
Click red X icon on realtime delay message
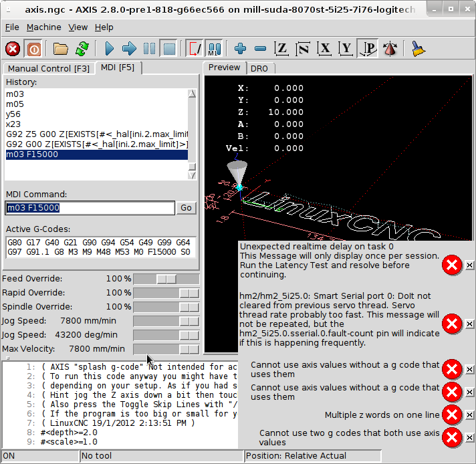pyautogui.click(x=452, y=265)
